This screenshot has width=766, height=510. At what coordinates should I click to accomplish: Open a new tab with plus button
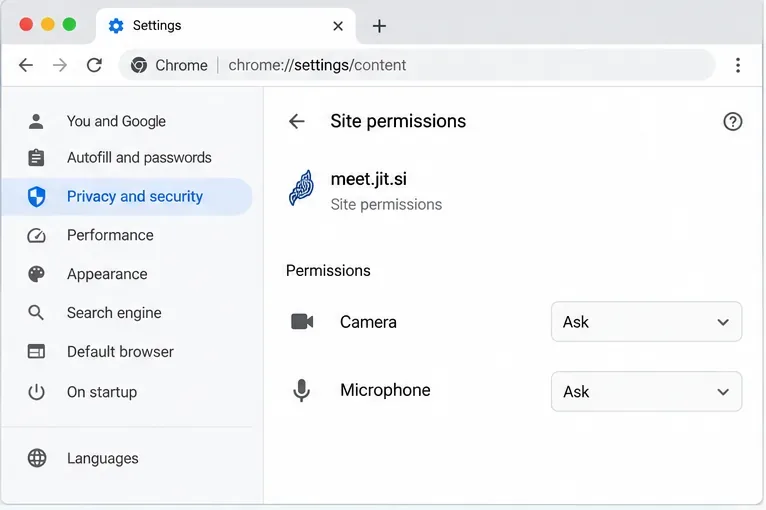pos(379,26)
